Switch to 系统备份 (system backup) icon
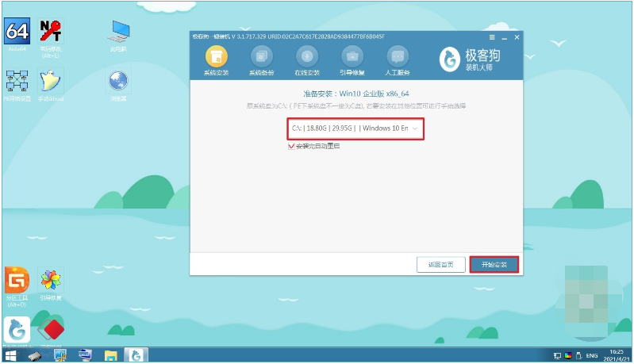The image size is (634, 364). (261, 56)
